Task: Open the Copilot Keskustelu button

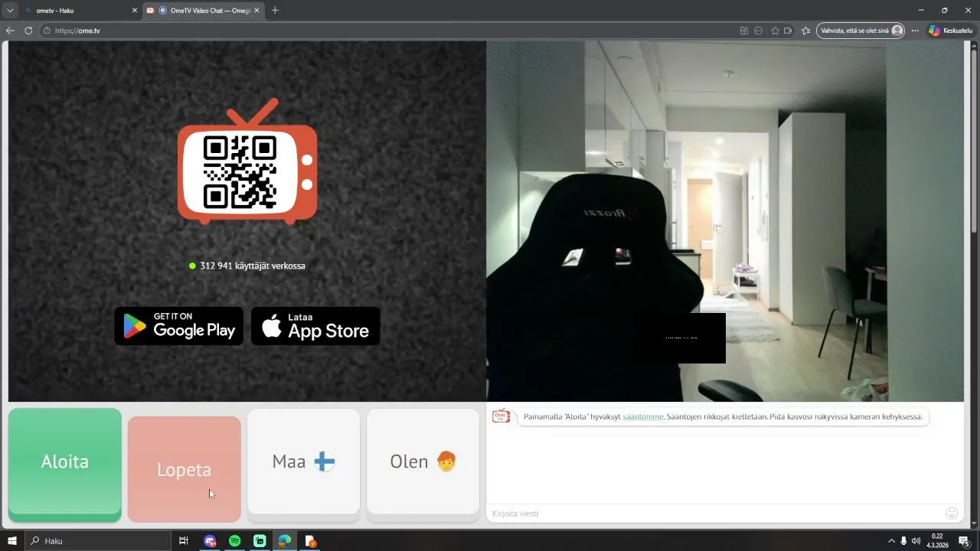Action: click(950, 31)
